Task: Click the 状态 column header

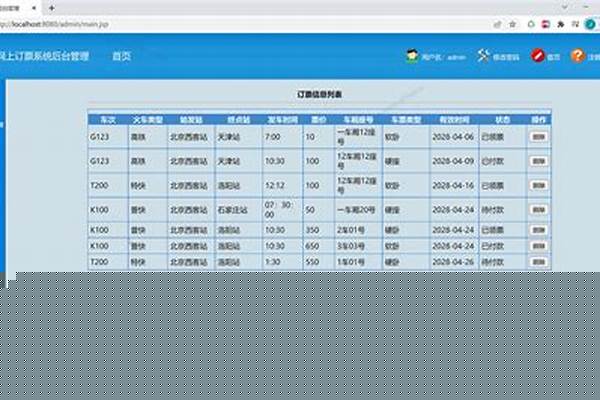Action: click(x=502, y=120)
